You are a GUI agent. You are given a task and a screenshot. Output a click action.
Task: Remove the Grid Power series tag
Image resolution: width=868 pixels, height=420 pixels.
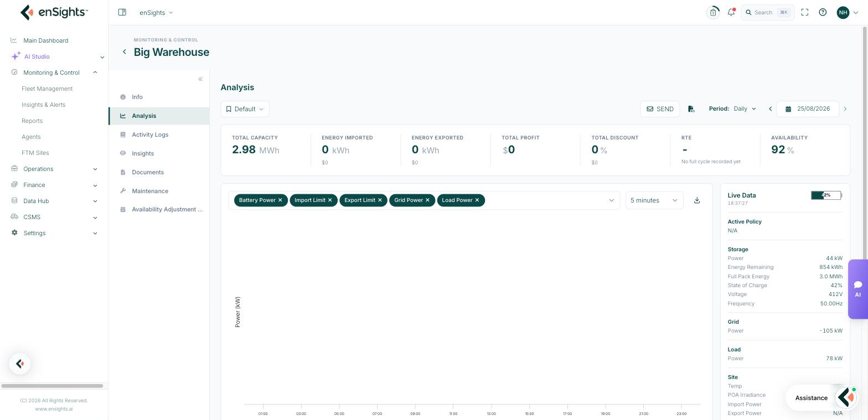tap(427, 200)
